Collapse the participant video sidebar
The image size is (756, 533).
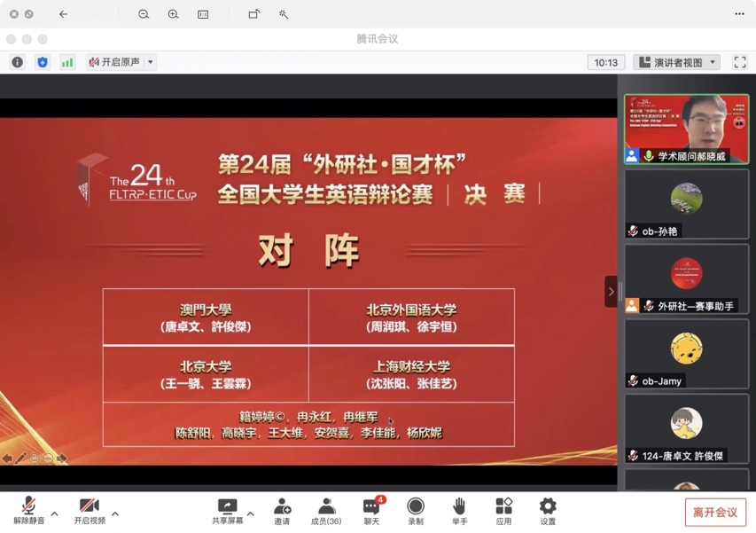[x=611, y=292]
